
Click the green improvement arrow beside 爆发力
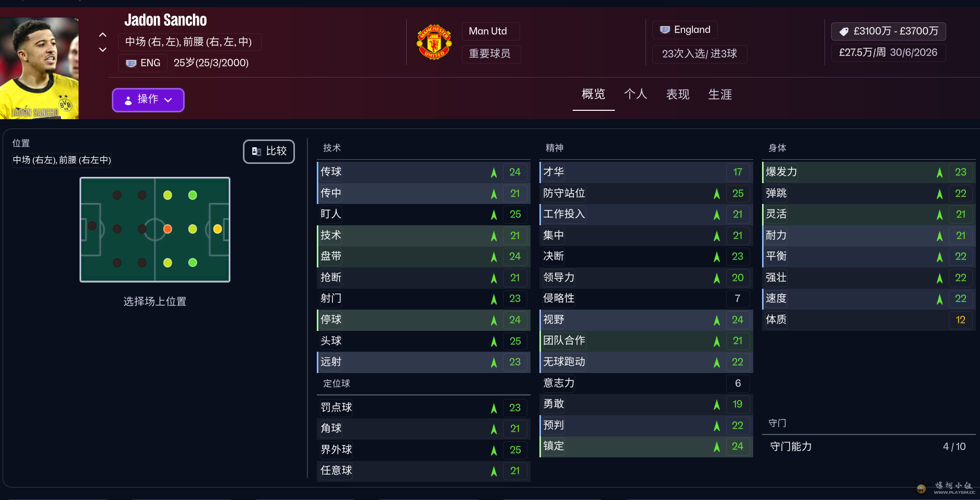point(939,172)
